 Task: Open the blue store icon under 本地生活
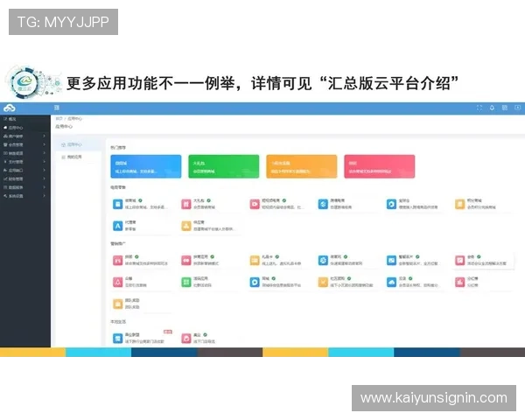pos(117,338)
